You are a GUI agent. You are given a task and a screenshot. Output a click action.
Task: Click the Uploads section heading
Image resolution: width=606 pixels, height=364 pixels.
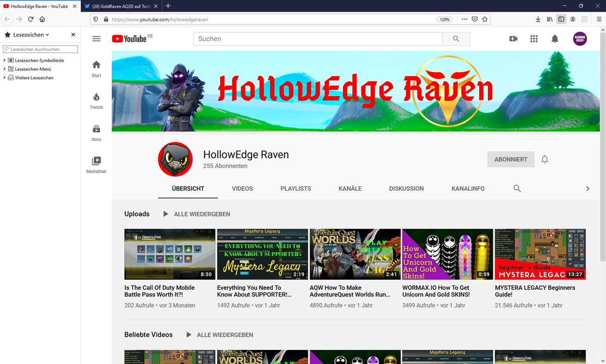(137, 214)
